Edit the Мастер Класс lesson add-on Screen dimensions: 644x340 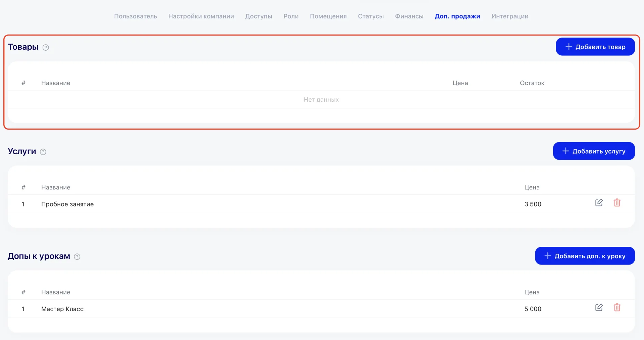point(599,307)
